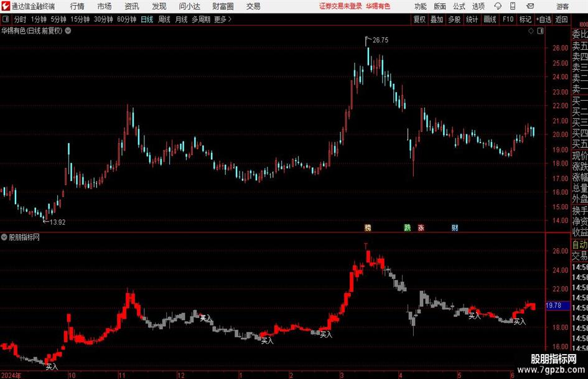Expand dropdown arrow beside 华锡有色(日线 前复权)
Image resolution: width=588 pixels, height=379 pixels.
[68, 30]
